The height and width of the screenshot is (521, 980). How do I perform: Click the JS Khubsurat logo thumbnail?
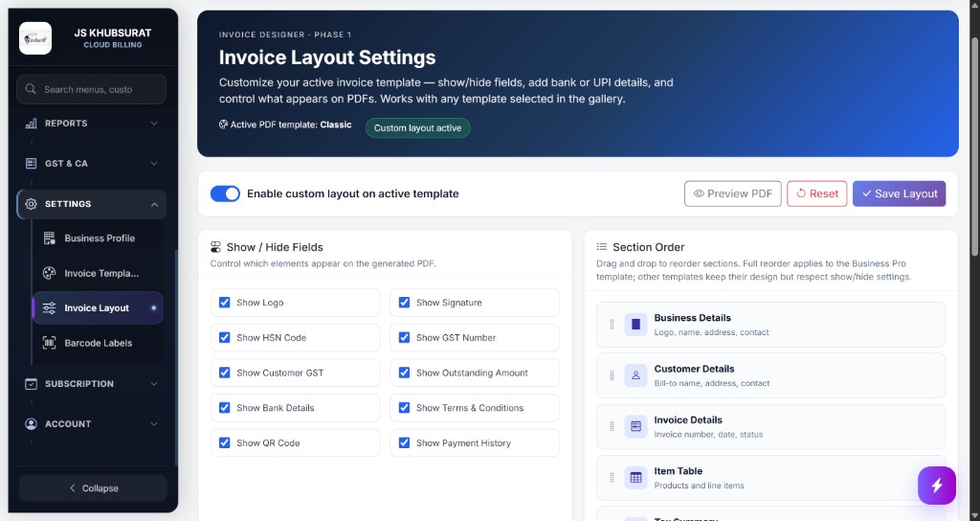click(x=35, y=38)
